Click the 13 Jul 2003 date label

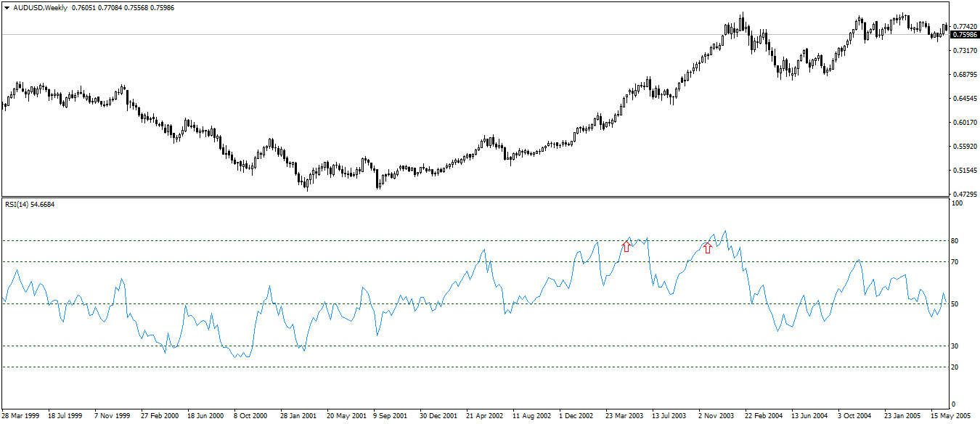(670, 416)
